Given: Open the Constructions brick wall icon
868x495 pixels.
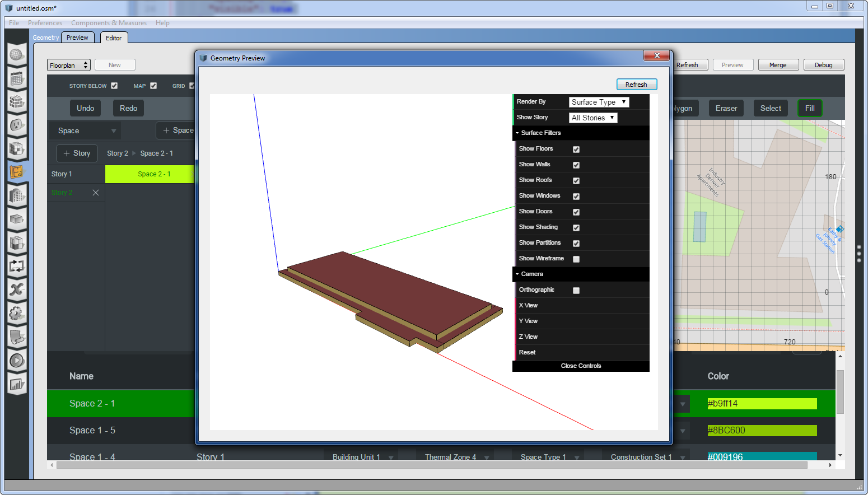Looking at the screenshot, I should 17,102.
